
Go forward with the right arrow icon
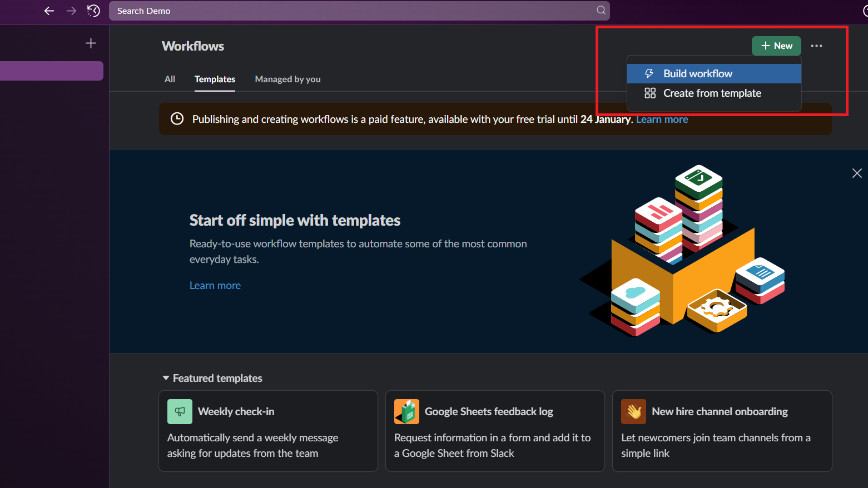click(x=71, y=11)
